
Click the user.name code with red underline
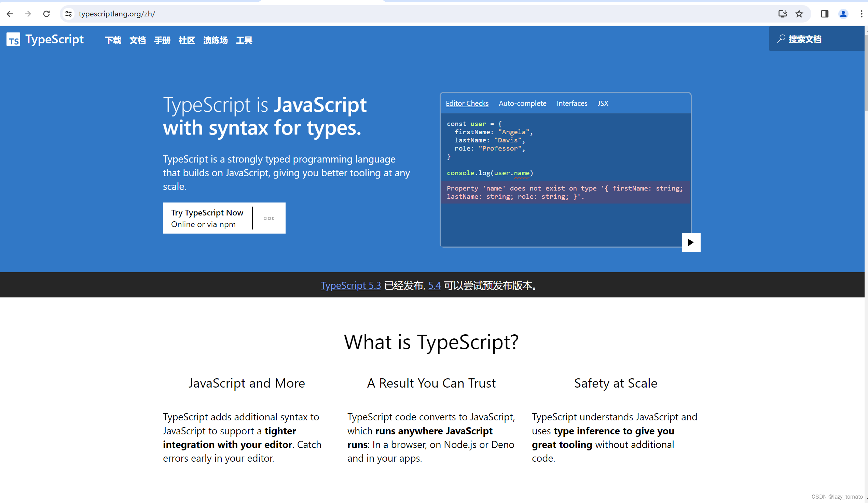(x=512, y=173)
